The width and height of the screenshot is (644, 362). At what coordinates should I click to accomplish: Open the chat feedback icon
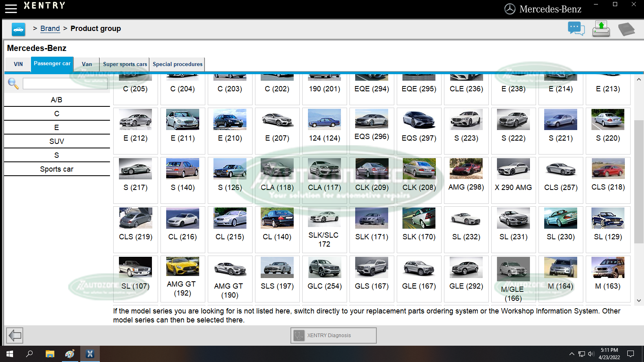coord(576,29)
